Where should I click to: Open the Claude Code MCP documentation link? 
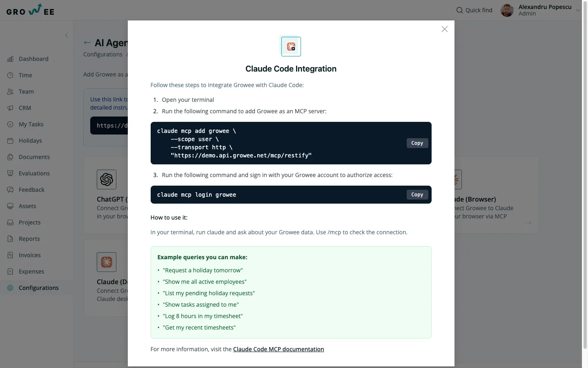coord(278,349)
